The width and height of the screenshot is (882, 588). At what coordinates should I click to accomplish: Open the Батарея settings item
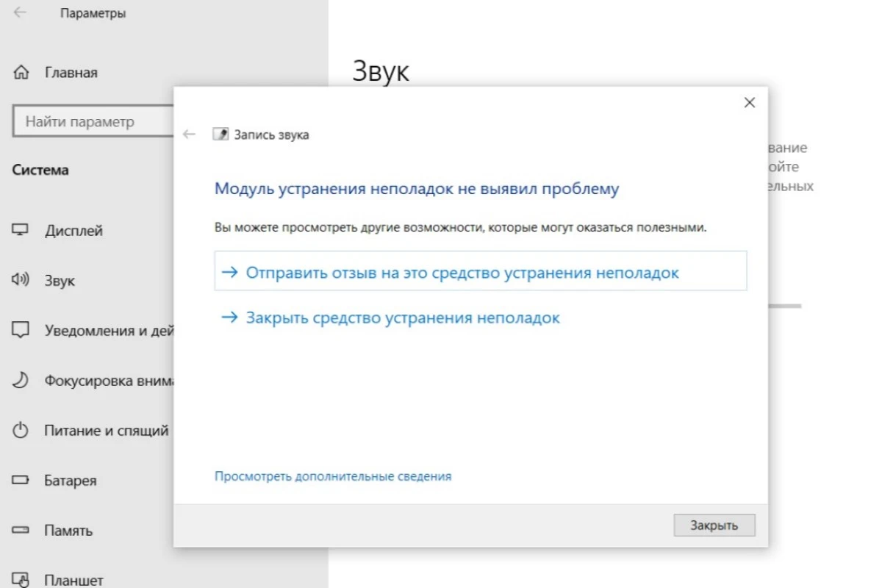click(55, 481)
